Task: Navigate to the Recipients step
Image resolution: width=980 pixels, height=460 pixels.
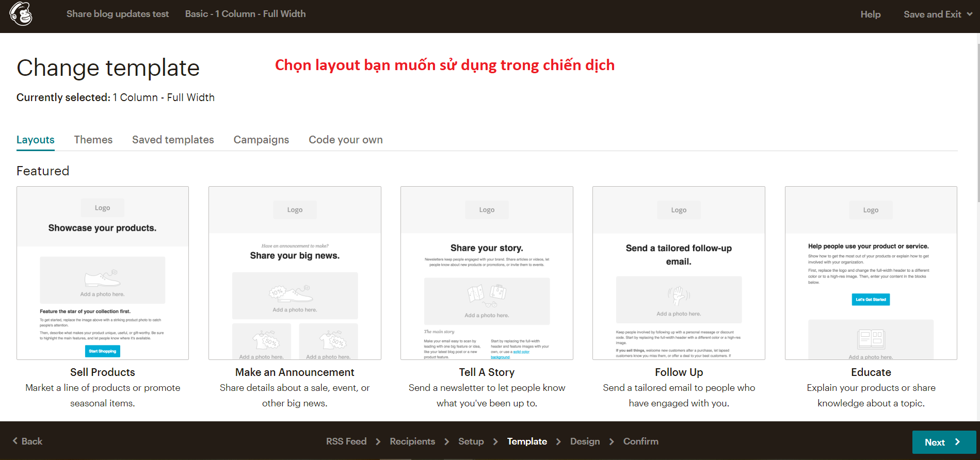Action: (x=412, y=441)
